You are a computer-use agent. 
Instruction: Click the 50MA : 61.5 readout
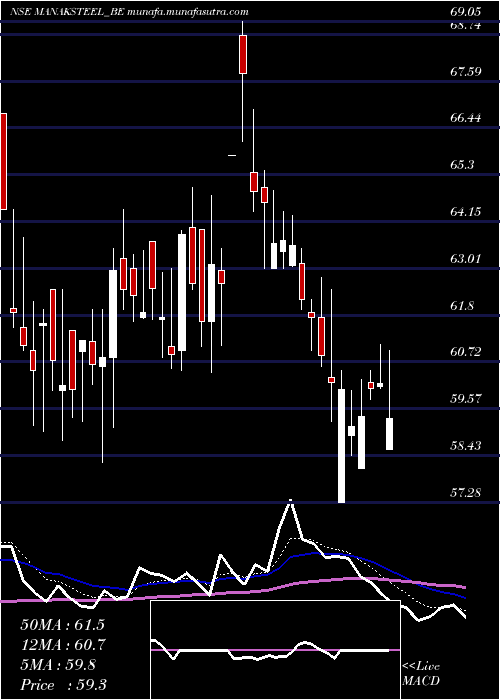pos(62,625)
